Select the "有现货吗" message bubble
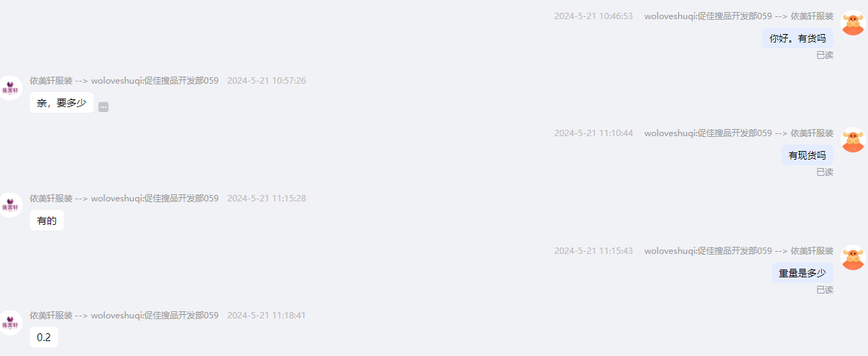The height and width of the screenshot is (356, 868). (807, 155)
